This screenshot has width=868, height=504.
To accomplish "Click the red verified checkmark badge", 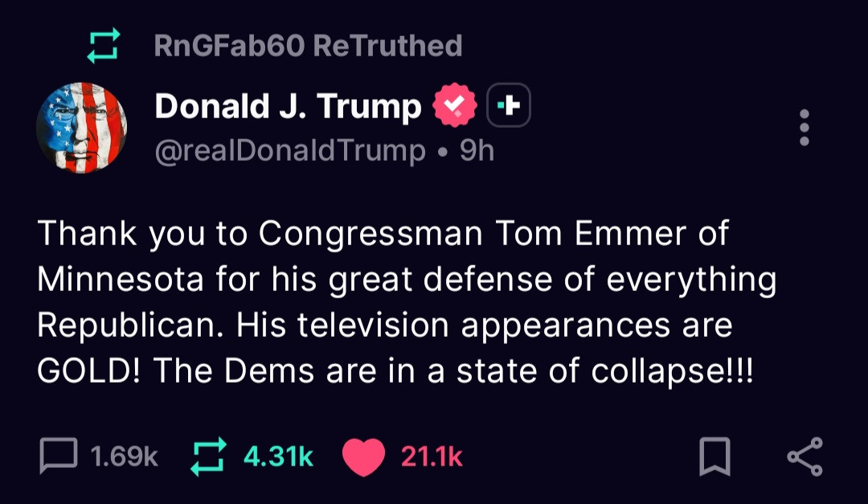I will tap(456, 105).
